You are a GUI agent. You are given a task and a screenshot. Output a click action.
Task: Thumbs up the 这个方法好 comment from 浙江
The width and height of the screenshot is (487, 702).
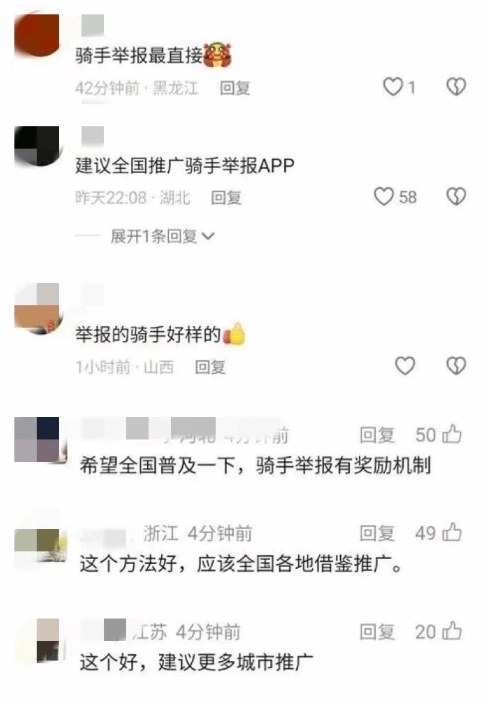452,532
